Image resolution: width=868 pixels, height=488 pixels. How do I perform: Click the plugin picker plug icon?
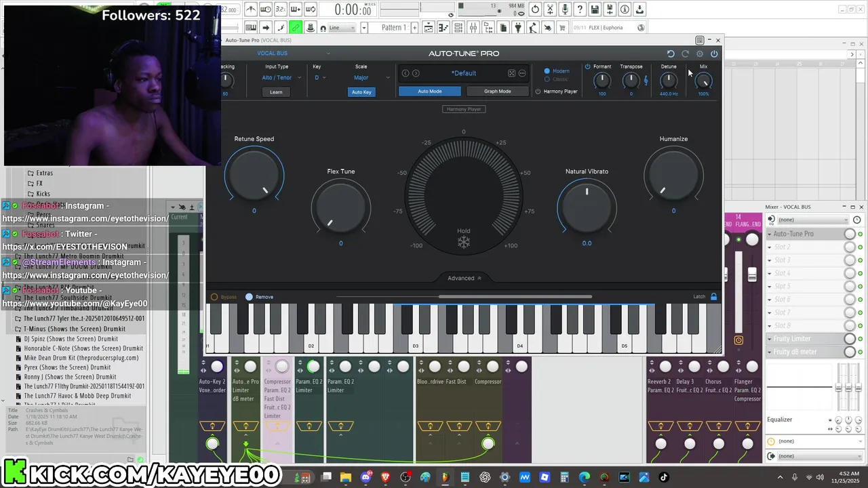pos(518,28)
